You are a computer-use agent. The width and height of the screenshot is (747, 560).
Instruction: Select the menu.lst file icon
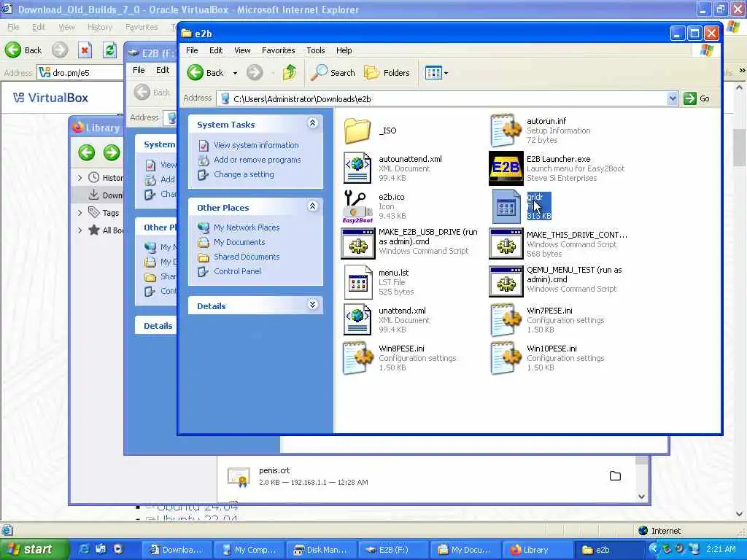click(x=357, y=282)
